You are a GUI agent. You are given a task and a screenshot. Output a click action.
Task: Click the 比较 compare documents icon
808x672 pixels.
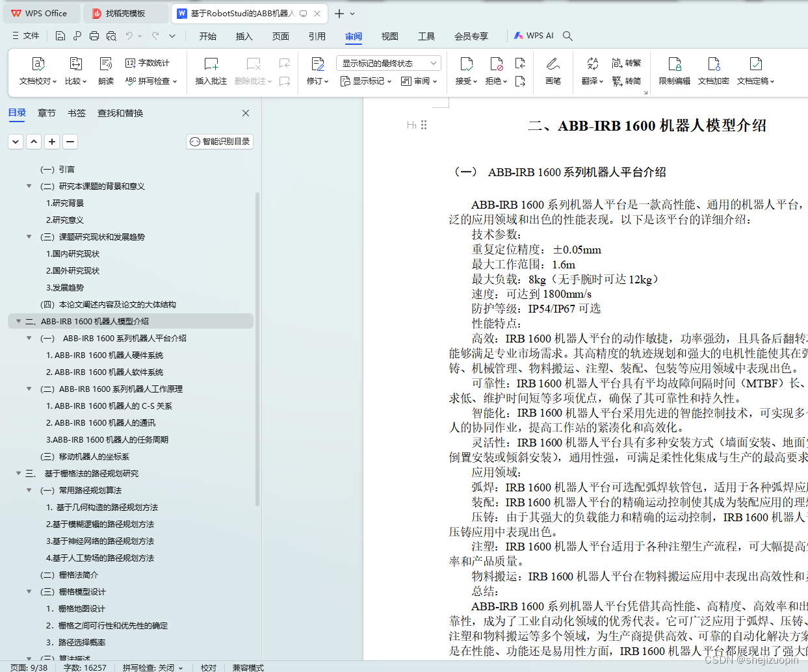[75, 64]
